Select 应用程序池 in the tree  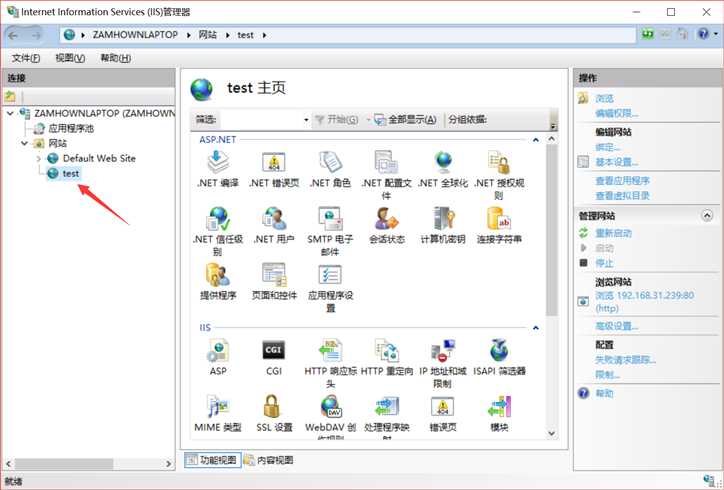pos(71,128)
